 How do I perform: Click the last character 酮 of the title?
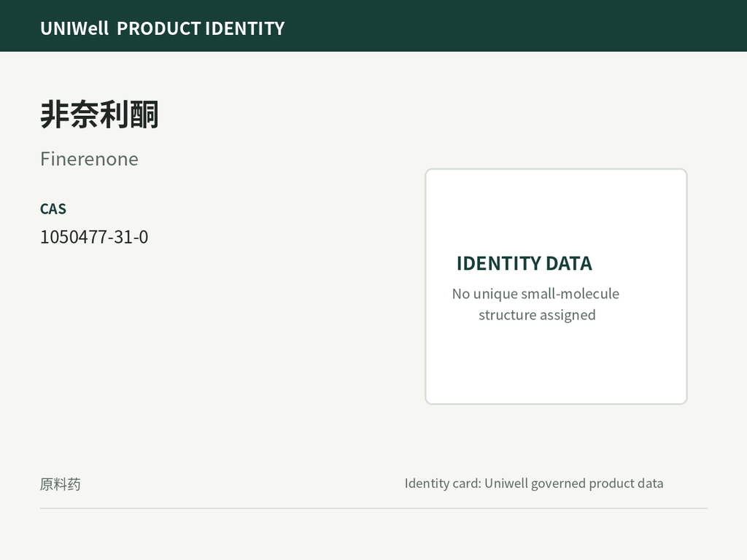coord(144,114)
